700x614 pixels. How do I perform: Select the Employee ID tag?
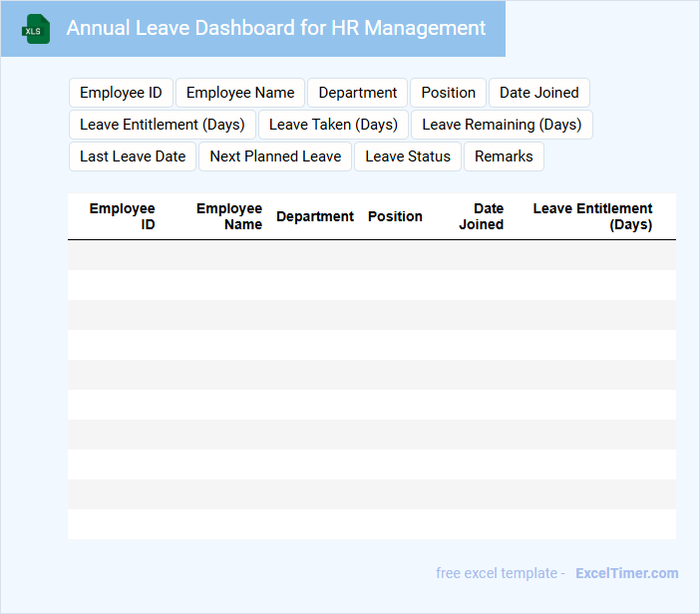click(121, 93)
